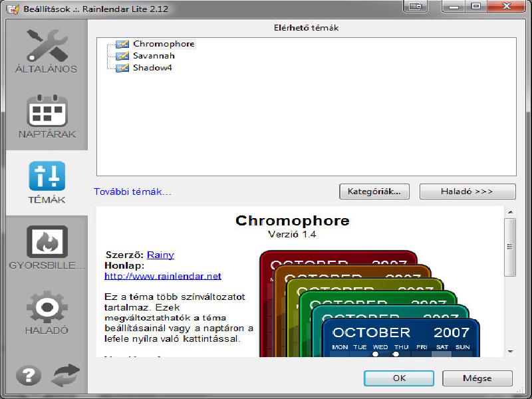
Task: Confirm with the OK button
Action: click(x=399, y=378)
